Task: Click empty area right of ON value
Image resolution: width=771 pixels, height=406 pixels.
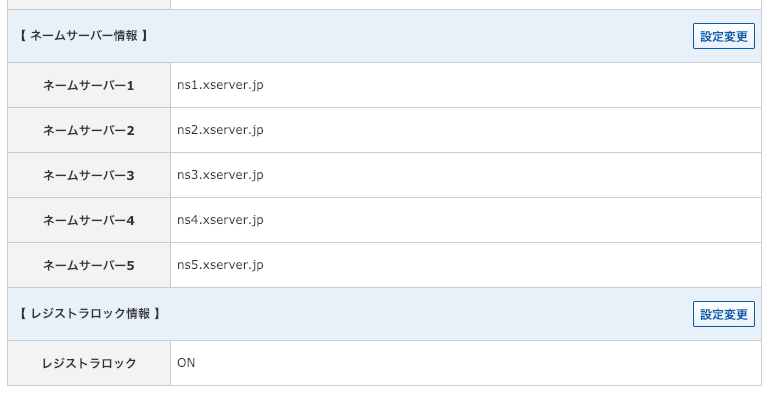Action: 477,363
